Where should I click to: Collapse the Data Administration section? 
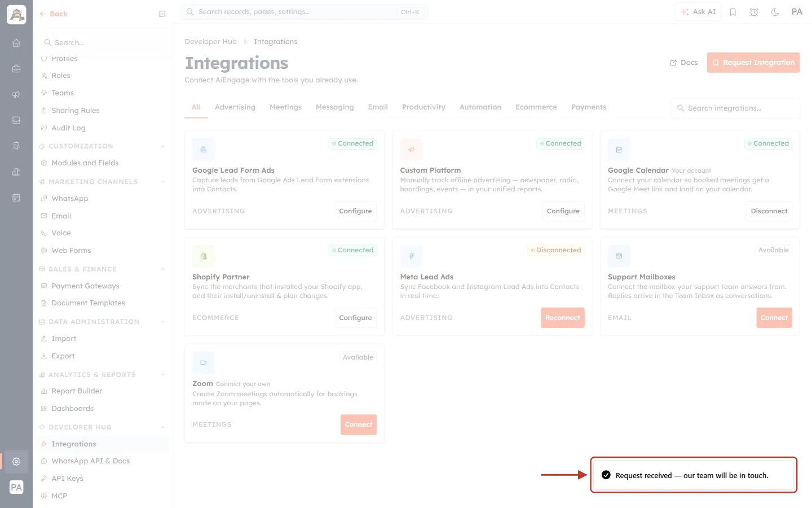tap(163, 322)
